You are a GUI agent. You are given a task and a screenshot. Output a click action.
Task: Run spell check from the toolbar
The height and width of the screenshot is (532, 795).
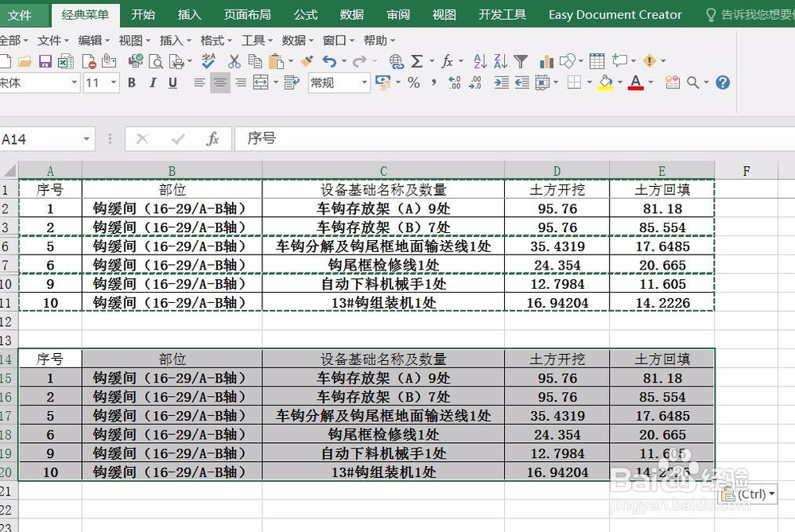tap(208, 60)
